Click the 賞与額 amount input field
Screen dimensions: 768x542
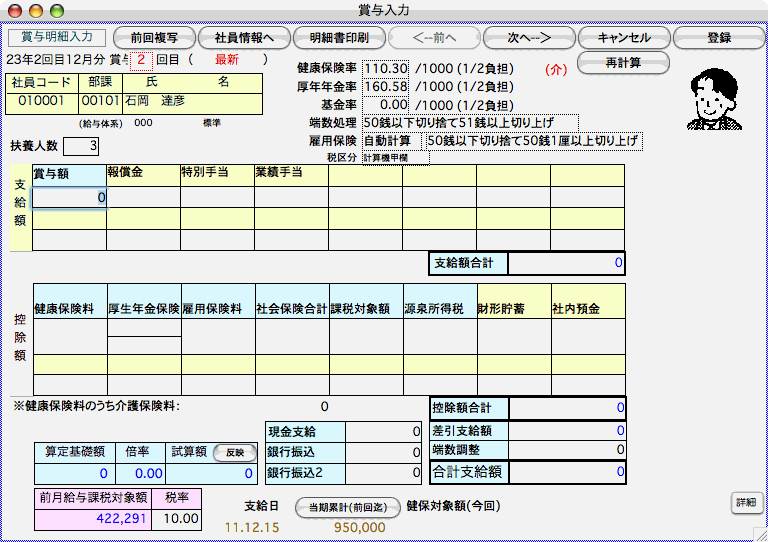pyautogui.click(x=69, y=198)
